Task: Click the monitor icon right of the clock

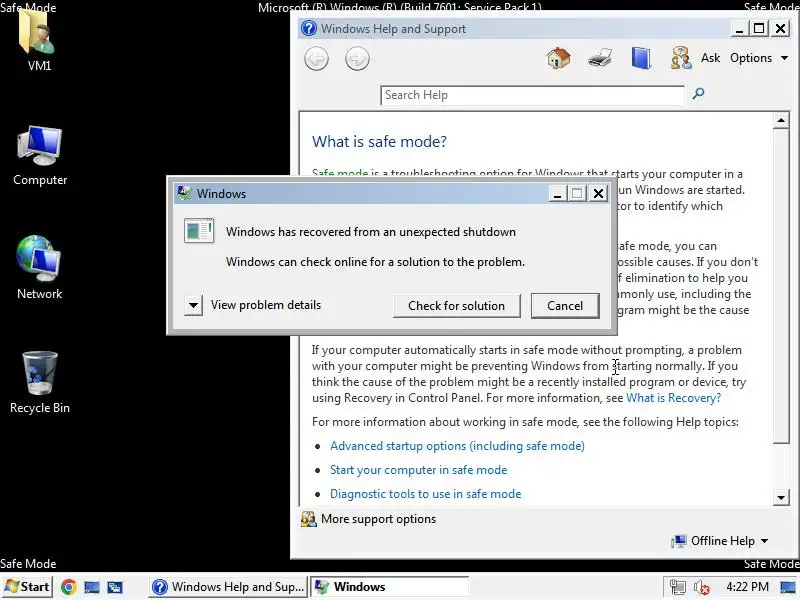Action: coord(788,587)
